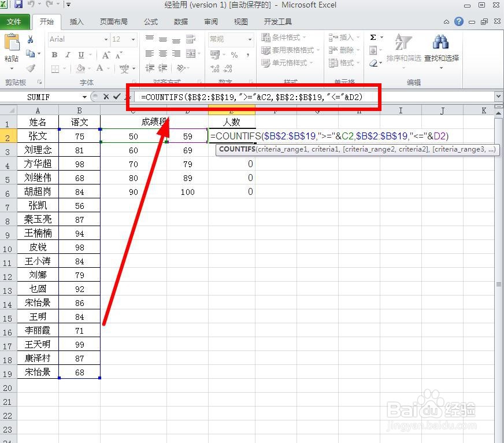Apply top vertical alignment

(150, 39)
